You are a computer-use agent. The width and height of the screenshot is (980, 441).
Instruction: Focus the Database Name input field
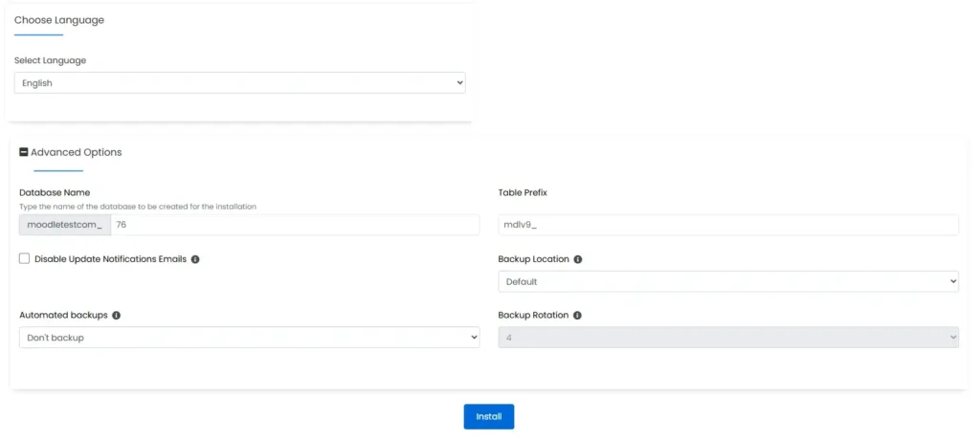(294, 225)
